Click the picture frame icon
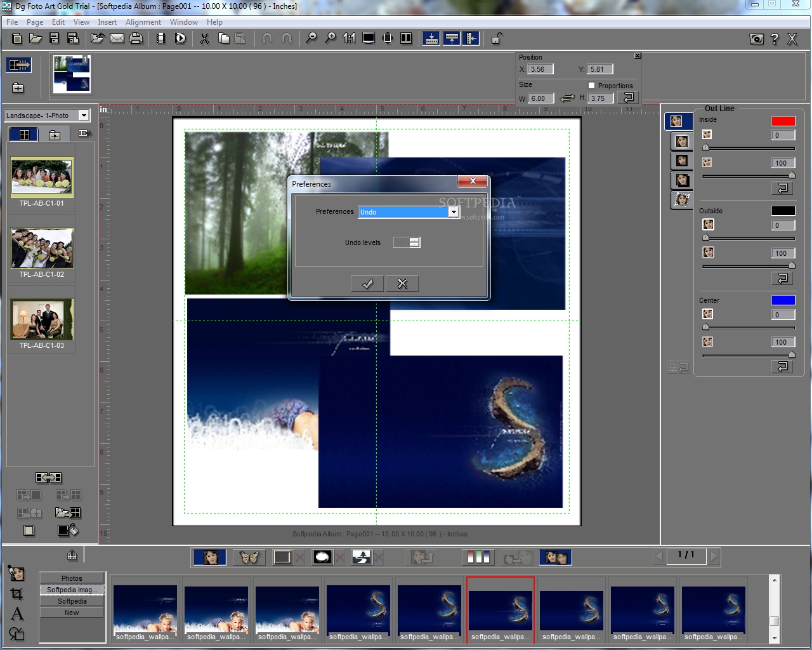812x650 pixels. 282,557
